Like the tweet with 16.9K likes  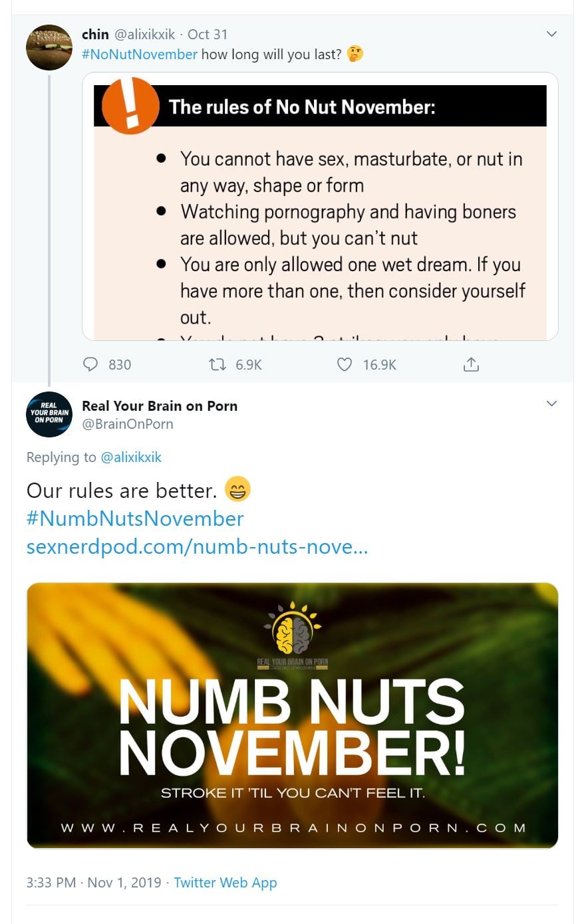pyautogui.click(x=344, y=364)
